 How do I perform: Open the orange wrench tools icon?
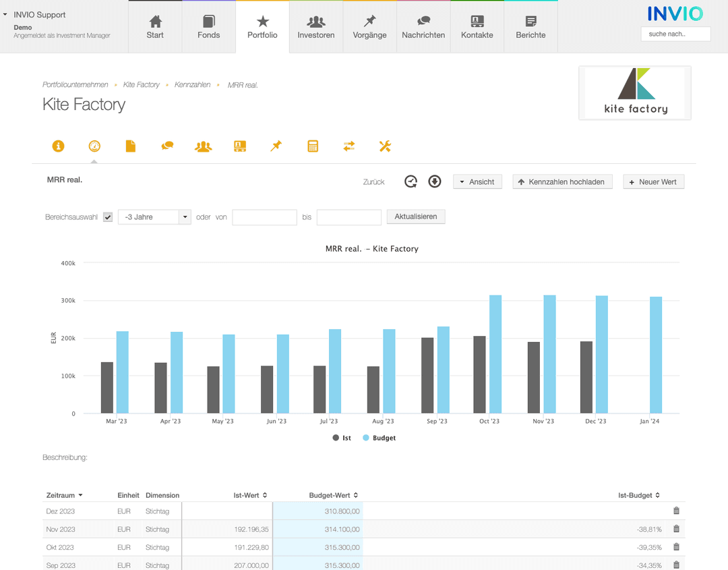[385, 146]
